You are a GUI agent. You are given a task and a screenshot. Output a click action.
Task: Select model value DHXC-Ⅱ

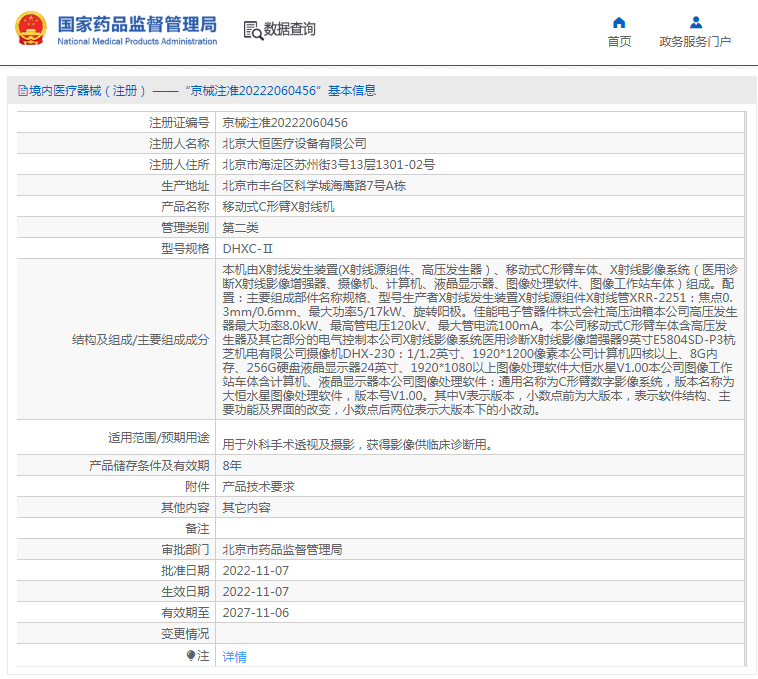(x=248, y=249)
